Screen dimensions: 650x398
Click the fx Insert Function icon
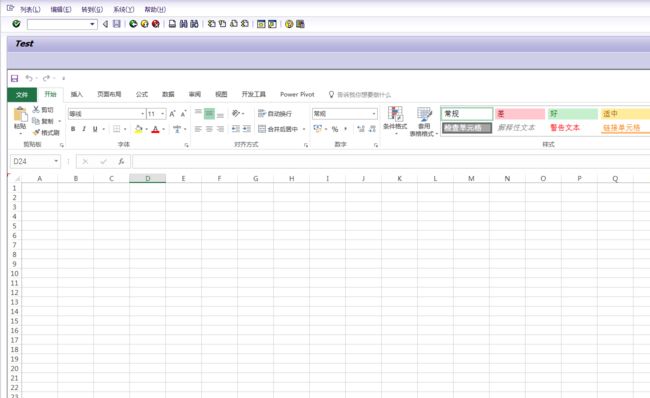121,161
